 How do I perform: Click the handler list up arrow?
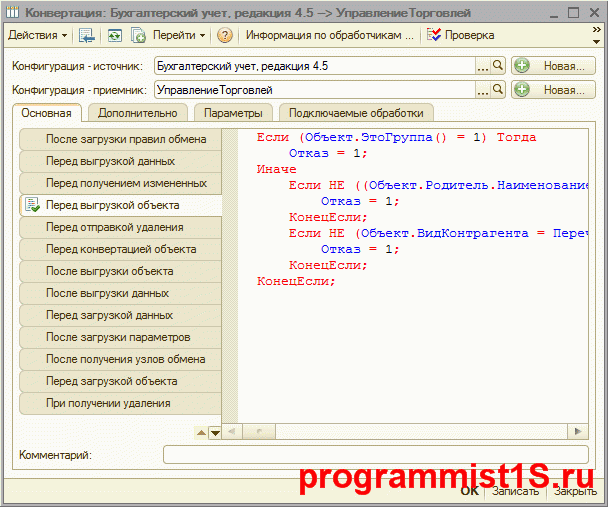(201, 433)
